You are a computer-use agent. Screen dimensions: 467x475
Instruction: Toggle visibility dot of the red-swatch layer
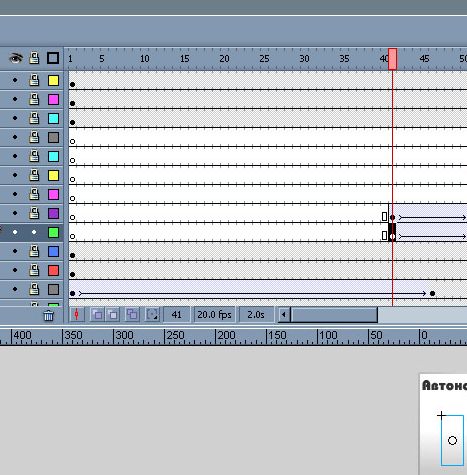click(15, 270)
